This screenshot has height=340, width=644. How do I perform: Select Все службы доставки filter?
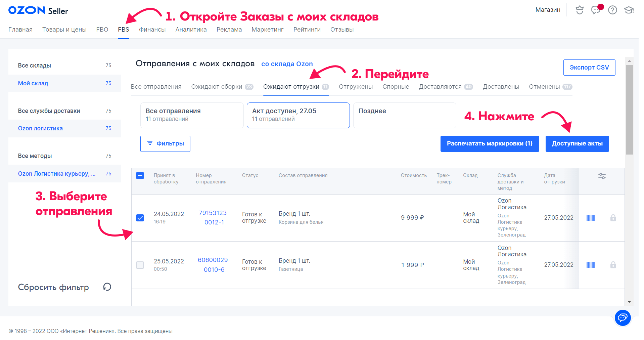[65, 111]
